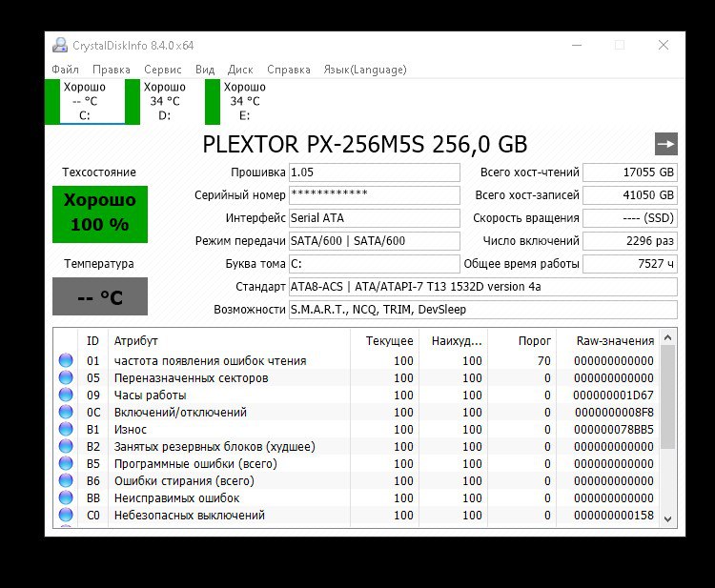Select row Переназначенных секторов
Screen dimensions: 715x588
tap(357, 378)
